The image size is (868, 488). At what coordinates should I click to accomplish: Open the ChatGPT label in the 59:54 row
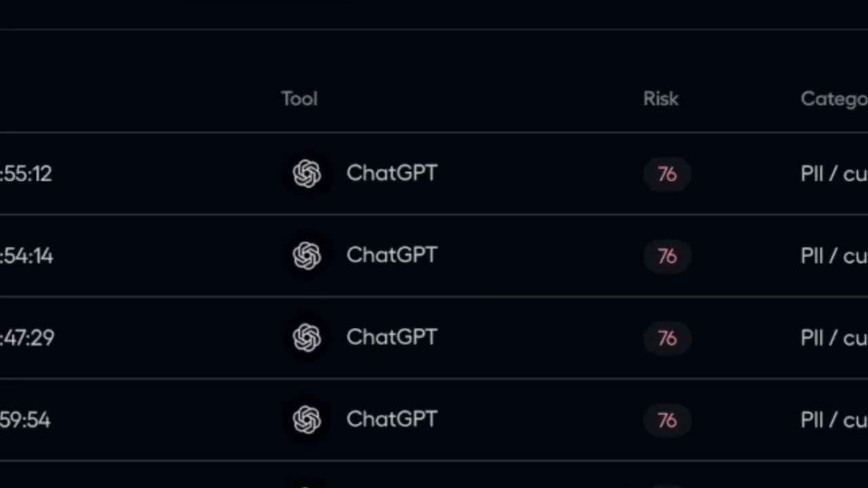pyautogui.click(x=392, y=420)
